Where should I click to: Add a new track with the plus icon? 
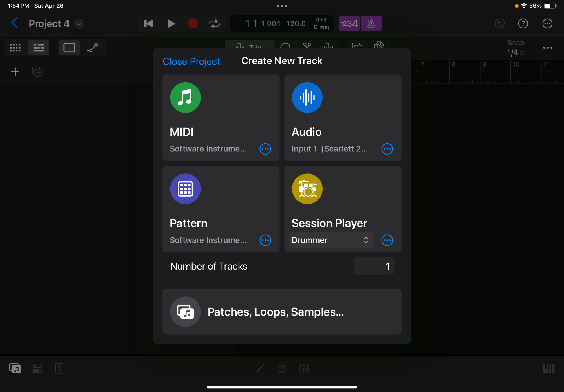(15, 72)
